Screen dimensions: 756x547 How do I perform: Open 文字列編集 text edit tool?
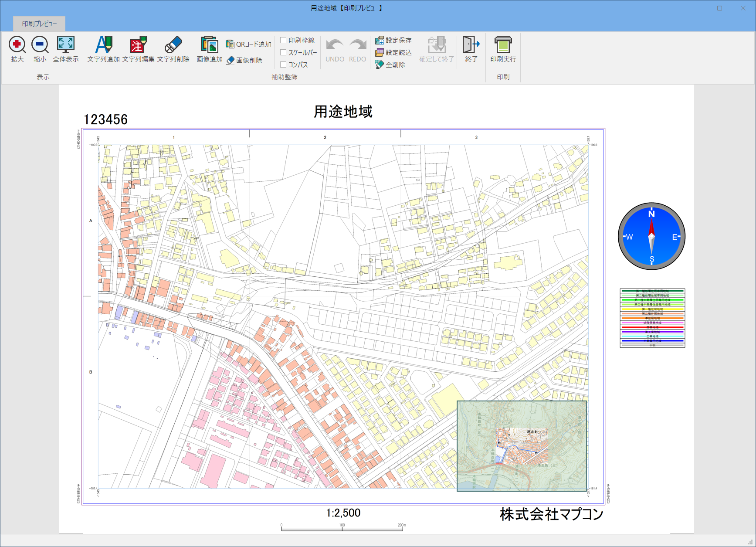point(138,45)
